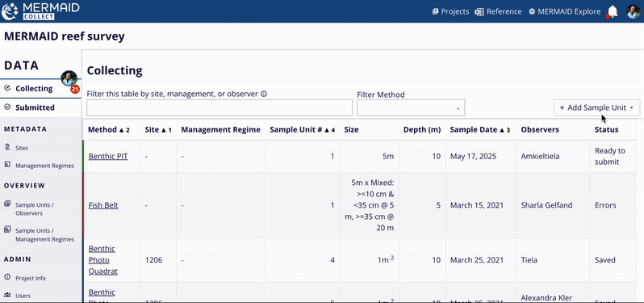
Task: Sort table by Method column
Action: [x=109, y=129]
